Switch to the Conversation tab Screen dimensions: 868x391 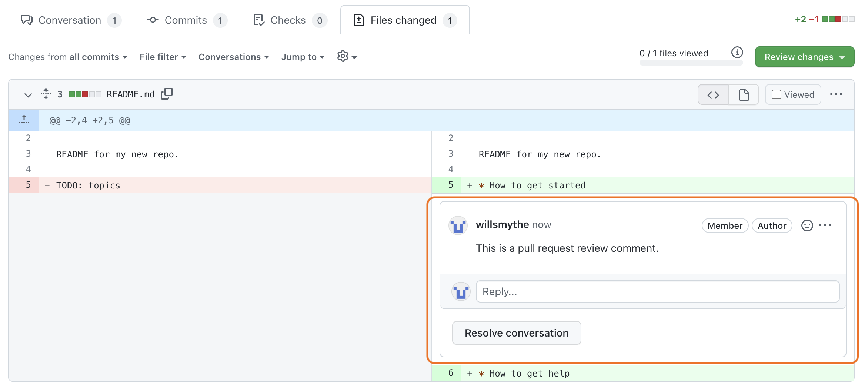70,20
